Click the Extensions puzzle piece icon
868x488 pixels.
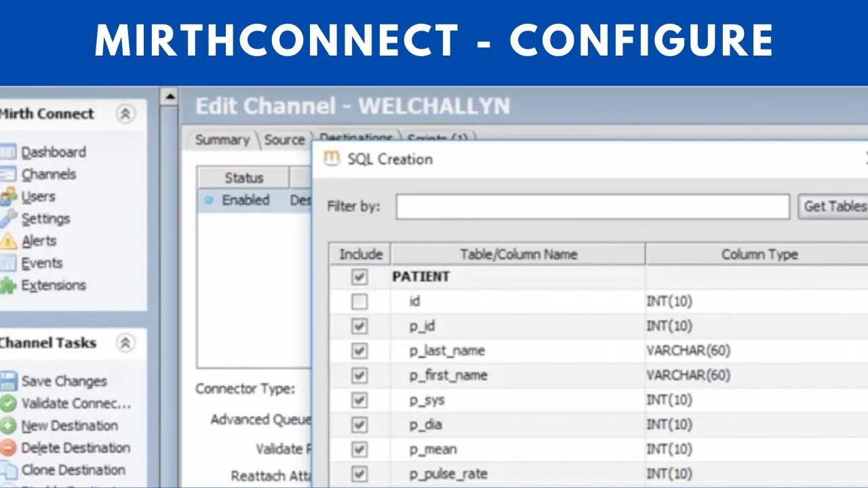pos(7,285)
